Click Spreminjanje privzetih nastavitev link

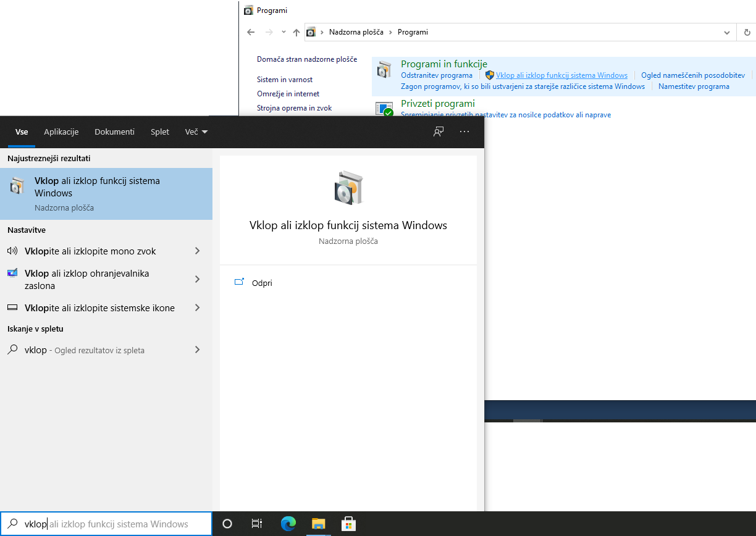(x=506, y=115)
